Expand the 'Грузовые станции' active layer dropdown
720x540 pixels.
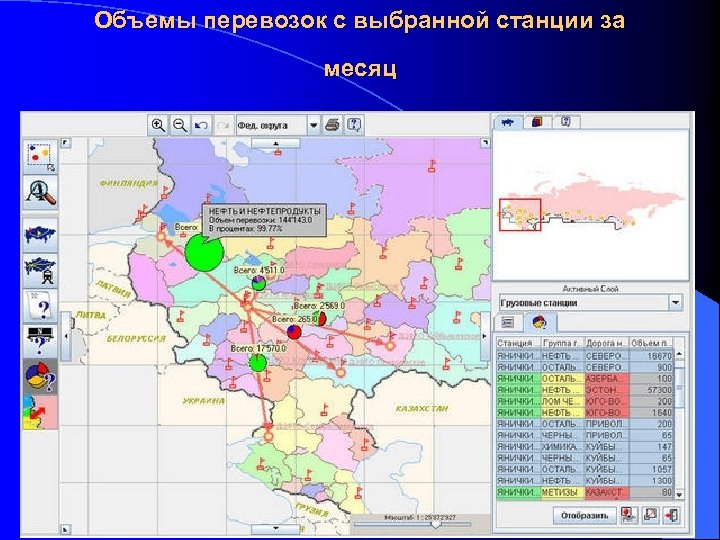(675, 303)
